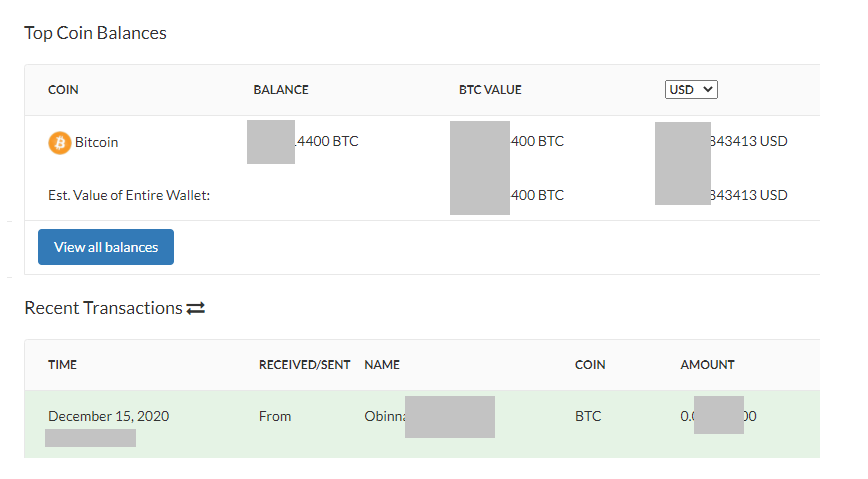Select the BTC VALUE column header
This screenshot has width=868, height=479.
(x=490, y=90)
